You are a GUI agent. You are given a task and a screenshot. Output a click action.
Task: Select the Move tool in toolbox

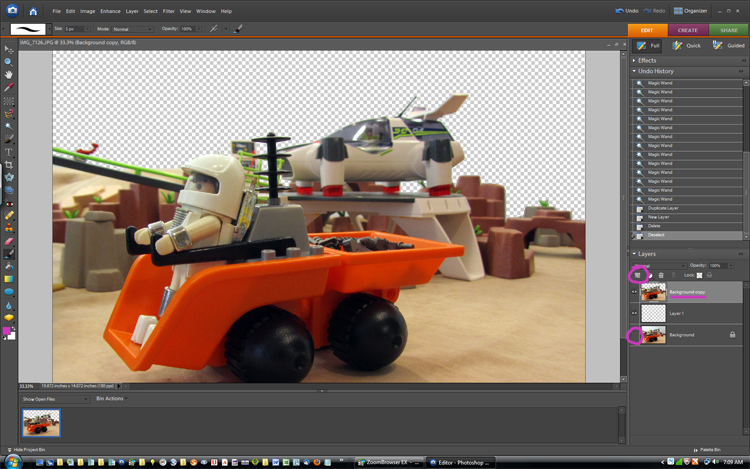coord(9,49)
